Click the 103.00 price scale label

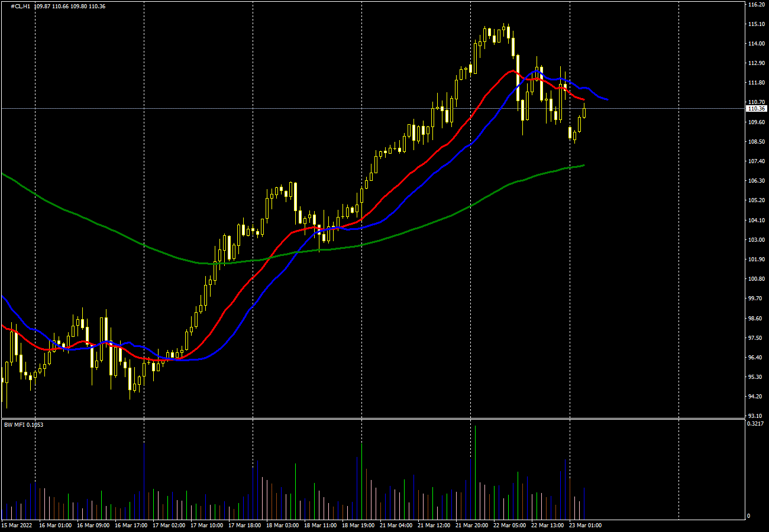[x=757, y=240]
